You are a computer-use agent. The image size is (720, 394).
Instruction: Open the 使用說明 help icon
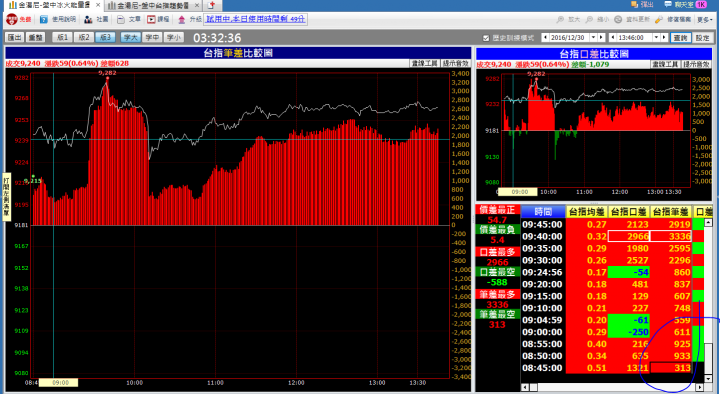(x=44, y=19)
